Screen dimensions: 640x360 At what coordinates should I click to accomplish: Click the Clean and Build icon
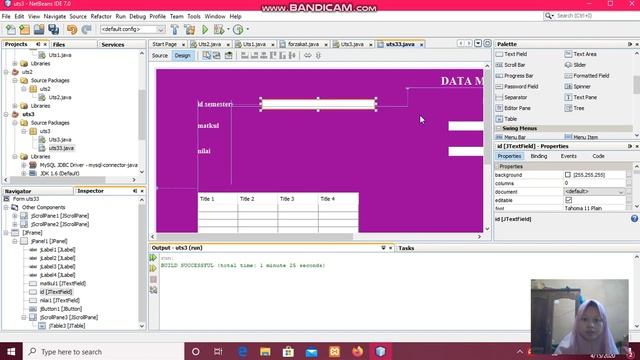(190, 29)
